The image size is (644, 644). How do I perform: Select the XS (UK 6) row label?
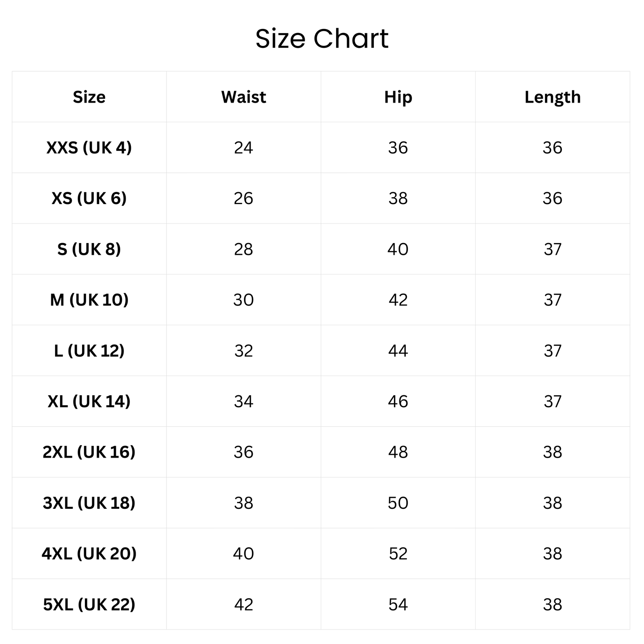pyautogui.click(x=89, y=198)
